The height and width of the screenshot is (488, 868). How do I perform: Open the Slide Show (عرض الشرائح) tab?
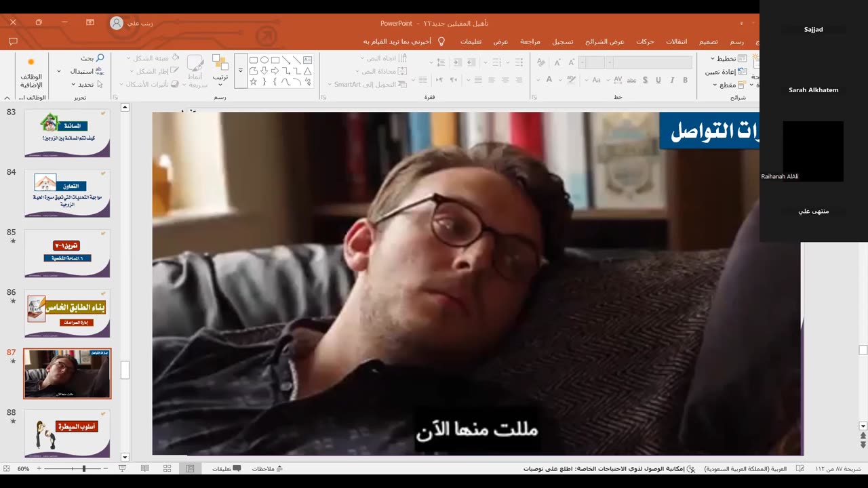click(x=605, y=41)
